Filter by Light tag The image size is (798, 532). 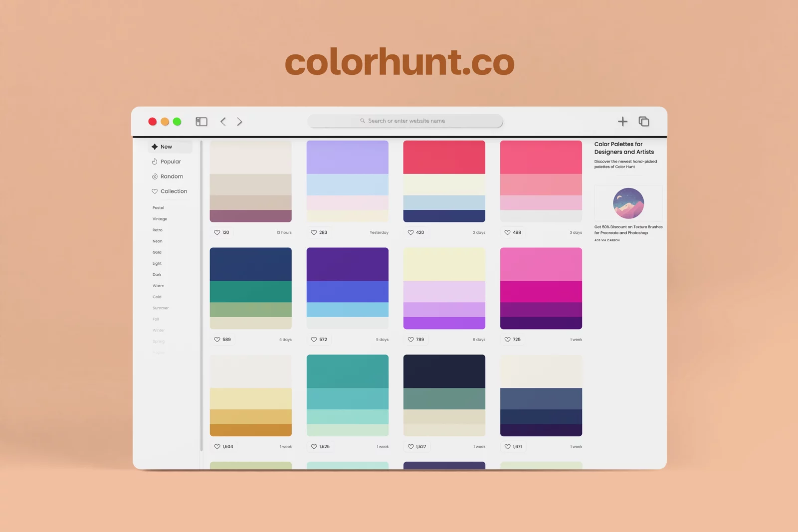pyautogui.click(x=157, y=264)
